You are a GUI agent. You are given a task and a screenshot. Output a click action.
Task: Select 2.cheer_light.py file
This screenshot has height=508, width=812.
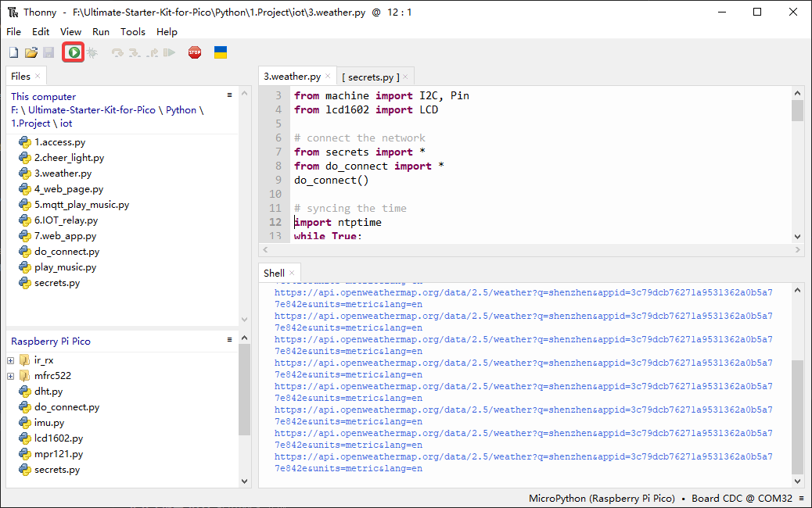click(69, 157)
